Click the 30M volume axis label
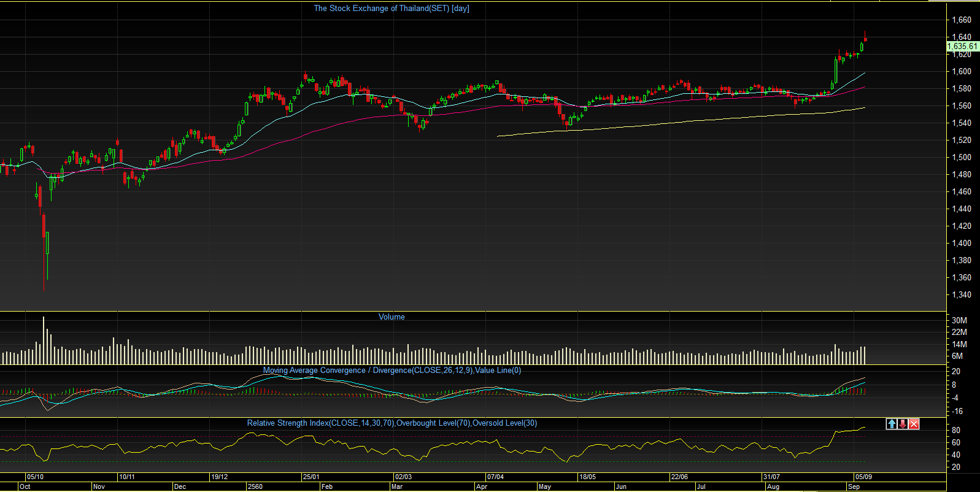The height and width of the screenshot is (492, 980). [959, 320]
